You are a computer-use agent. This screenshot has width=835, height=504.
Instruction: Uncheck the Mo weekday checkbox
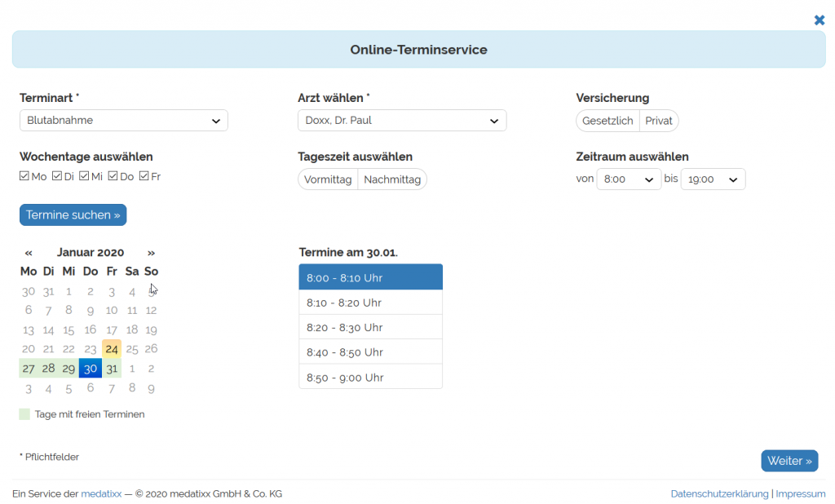[x=24, y=176]
